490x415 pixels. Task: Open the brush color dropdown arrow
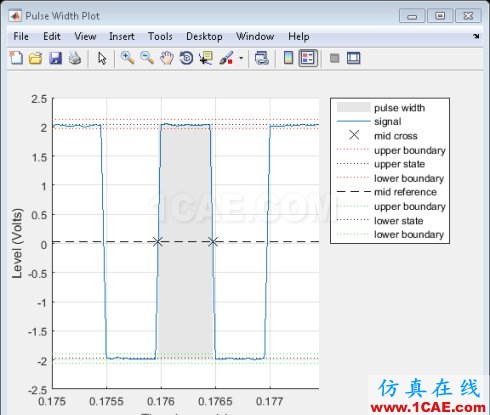pyautogui.click(x=241, y=58)
